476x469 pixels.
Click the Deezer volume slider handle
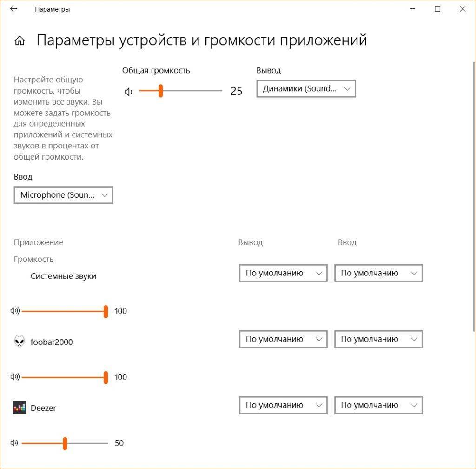[65, 443]
